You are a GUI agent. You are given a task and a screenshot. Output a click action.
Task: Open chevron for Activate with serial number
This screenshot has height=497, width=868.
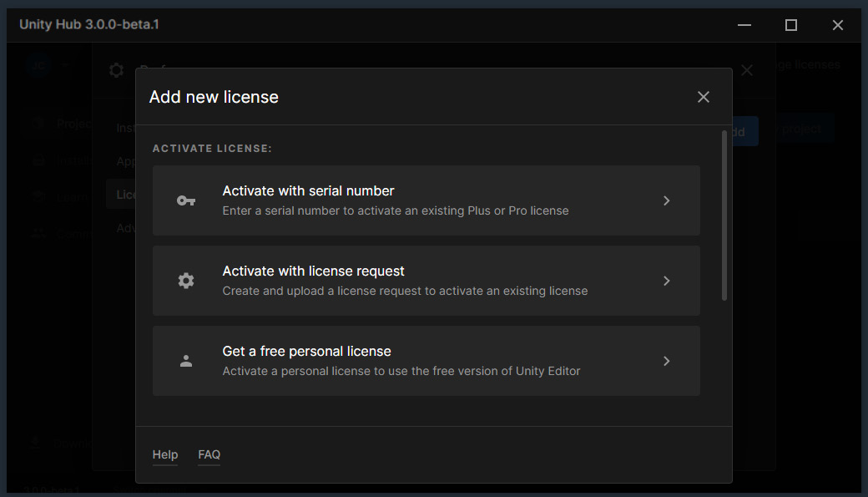tap(667, 200)
